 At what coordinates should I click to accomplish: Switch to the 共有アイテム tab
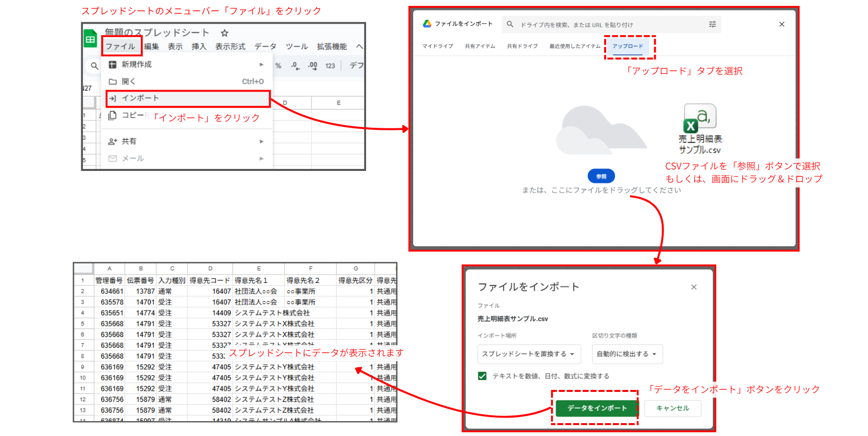coord(480,46)
